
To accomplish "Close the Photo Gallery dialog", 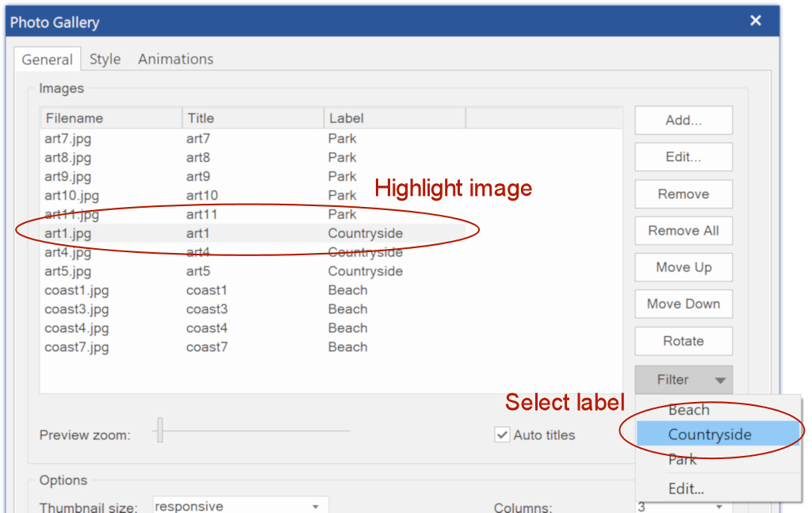I will pyautogui.click(x=755, y=21).
